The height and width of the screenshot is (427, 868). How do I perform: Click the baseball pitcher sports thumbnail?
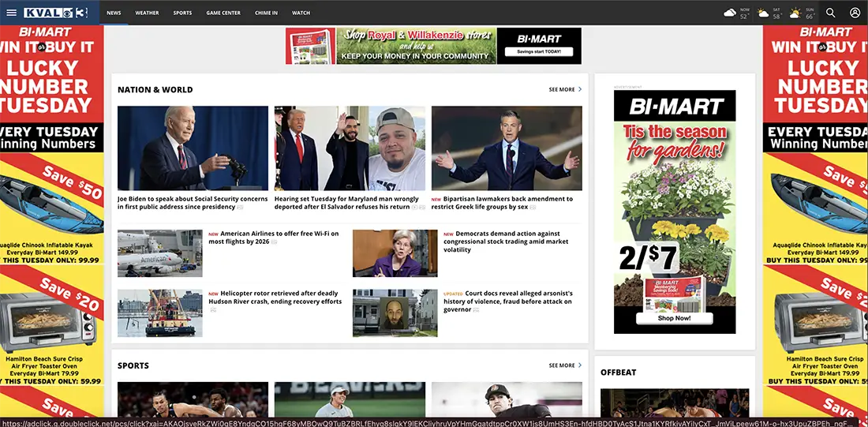507,399
